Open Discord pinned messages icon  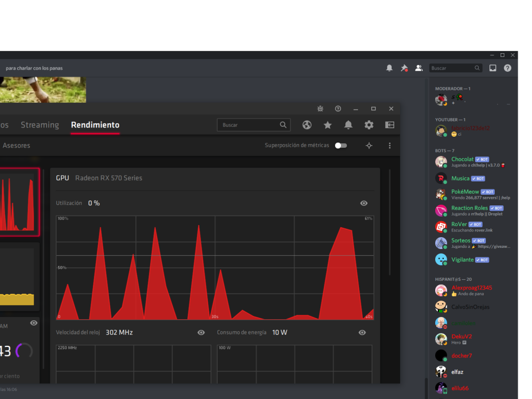click(404, 68)
